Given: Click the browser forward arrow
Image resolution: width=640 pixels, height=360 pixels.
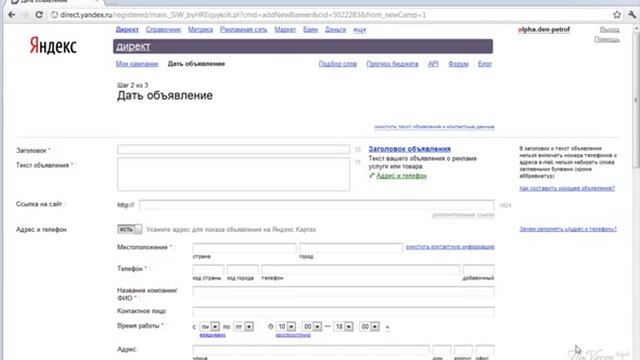Looking at the screenshot, I should pyautogui.click(x=25, y=15).
